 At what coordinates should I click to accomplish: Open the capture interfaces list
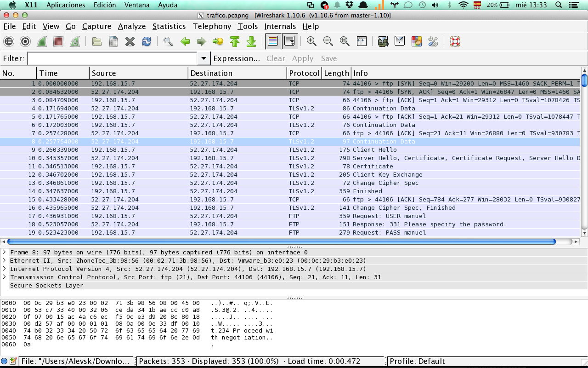coord(8,41)
